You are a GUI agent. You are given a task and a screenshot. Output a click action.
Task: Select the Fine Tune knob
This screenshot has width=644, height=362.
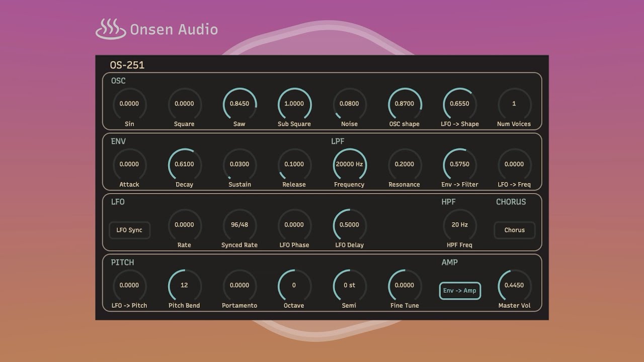pyautogui.click(x=405, y=285)
